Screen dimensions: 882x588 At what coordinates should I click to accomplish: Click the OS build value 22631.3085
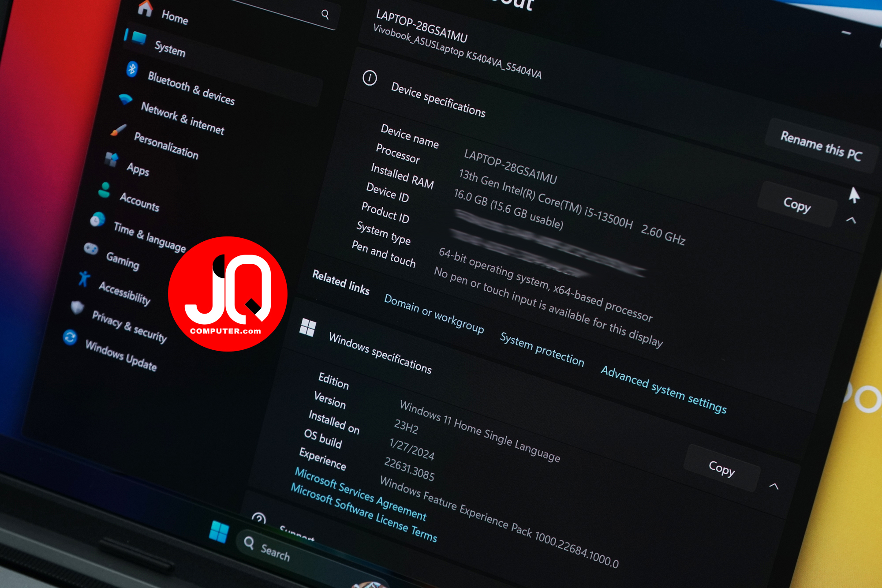(x=409, y=469)
